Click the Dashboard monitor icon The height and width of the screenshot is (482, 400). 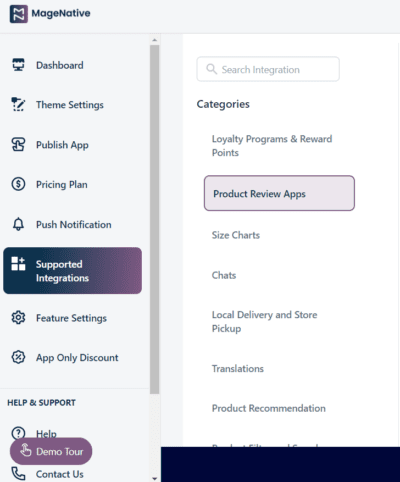click(18, 65)
